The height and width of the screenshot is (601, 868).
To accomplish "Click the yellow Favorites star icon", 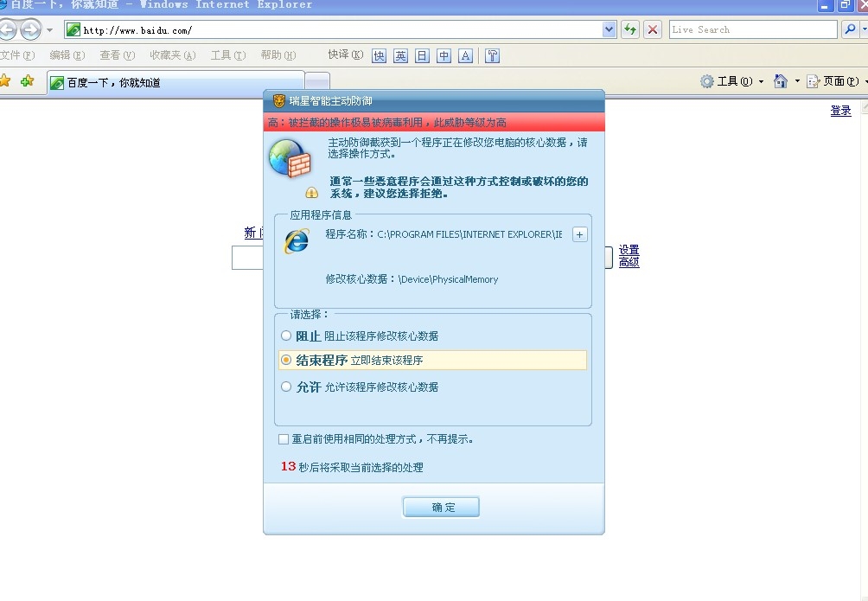I will [x=5, y=81].
